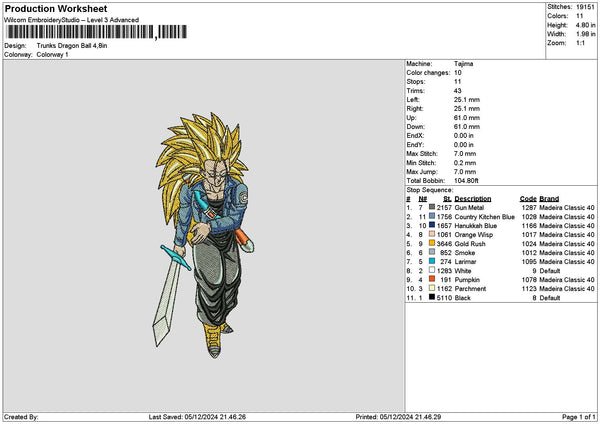Select the design name 'Trunks Dragon Ball 4,8in'
The width and height of the screenshot is (600, 424).
(72, 46)
